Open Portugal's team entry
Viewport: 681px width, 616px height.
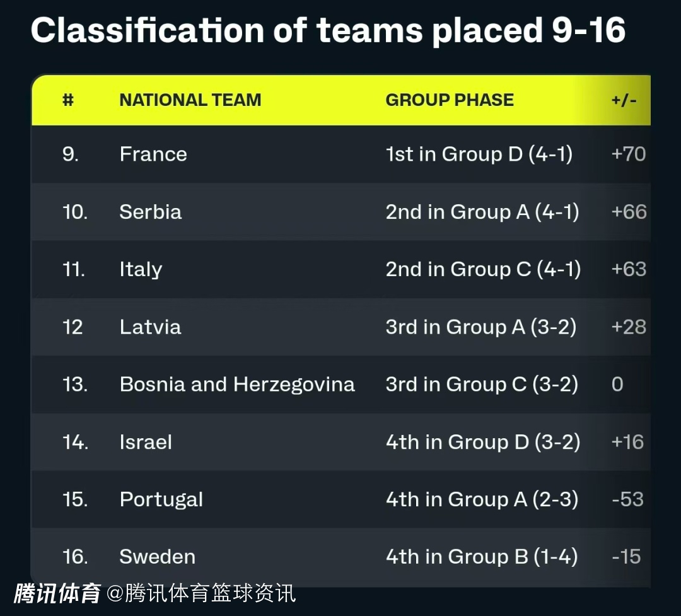coord(161,499)
